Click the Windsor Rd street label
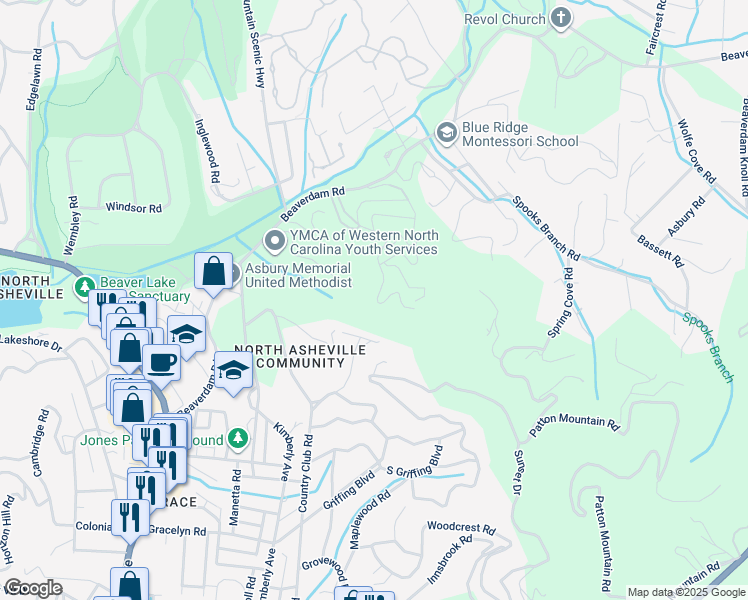The width and height of the screenshot is (748, 600). pyautogui.click(x=134, y=207)
